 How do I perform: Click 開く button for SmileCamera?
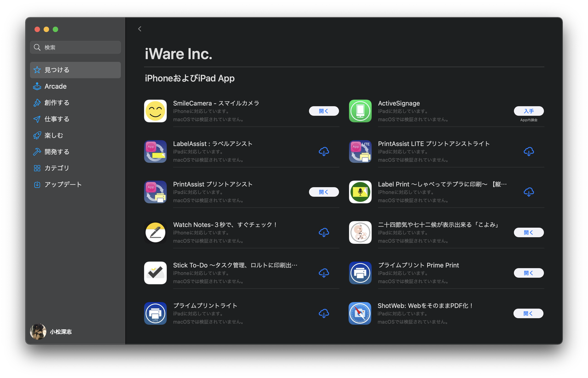(324, 111)
